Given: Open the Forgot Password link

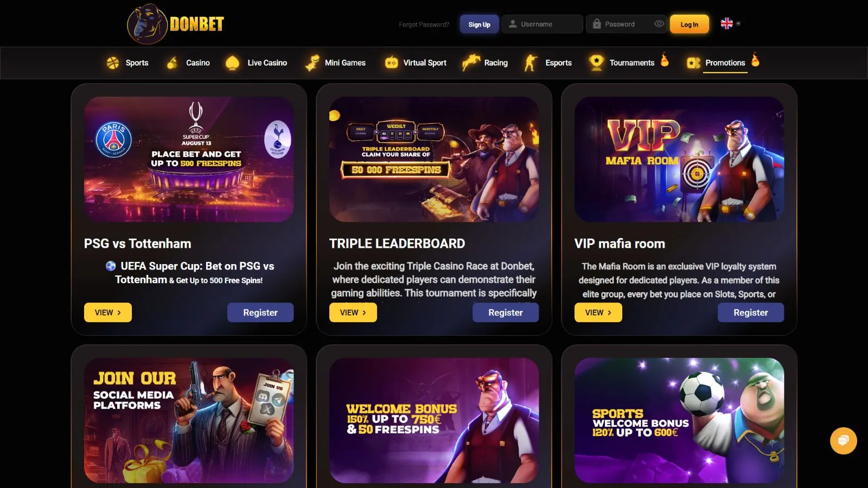Looking at the screenshot, I should pos(424,24).
